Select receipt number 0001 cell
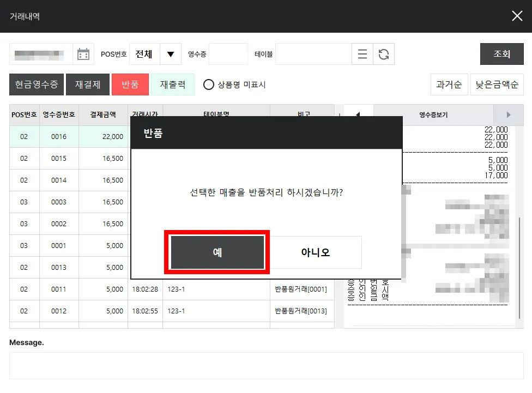Image resolution: width=532 pixels, height=393 pixels. tap(59, 245)
